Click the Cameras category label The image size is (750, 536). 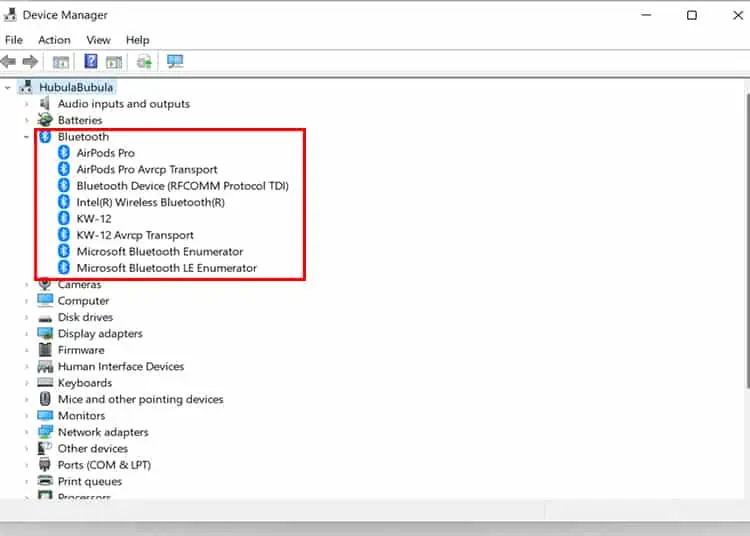coord(79,285)
